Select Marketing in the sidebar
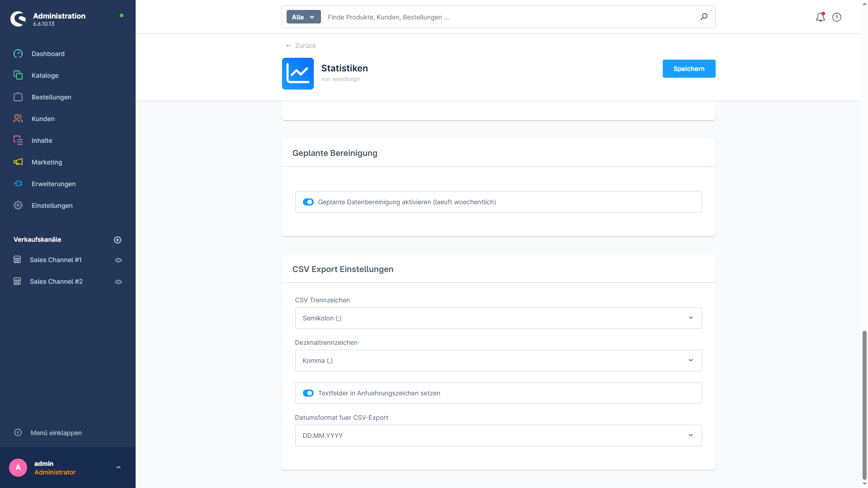Image resolution: width=868 pixels, height=488 pixels. pos(47,162)
